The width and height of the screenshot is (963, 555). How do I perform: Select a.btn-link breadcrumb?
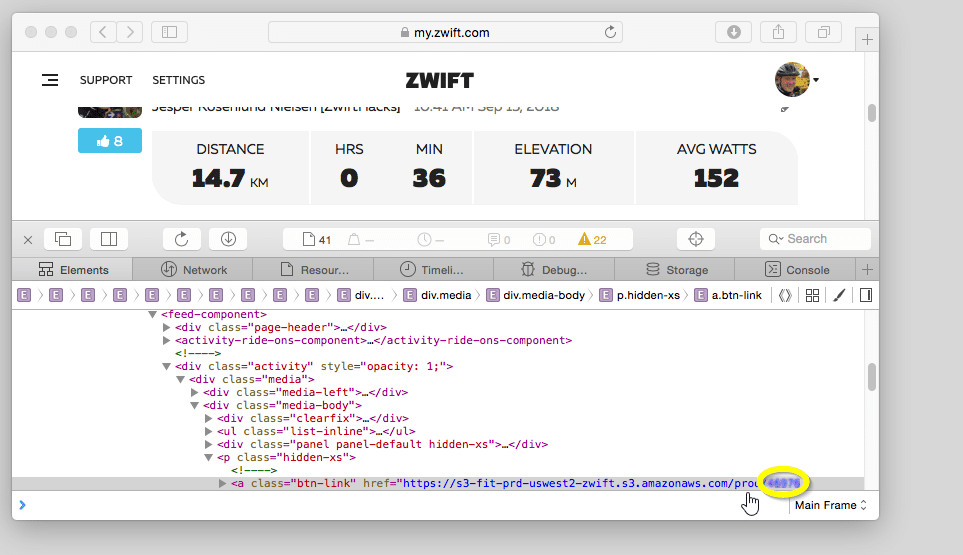728,295
